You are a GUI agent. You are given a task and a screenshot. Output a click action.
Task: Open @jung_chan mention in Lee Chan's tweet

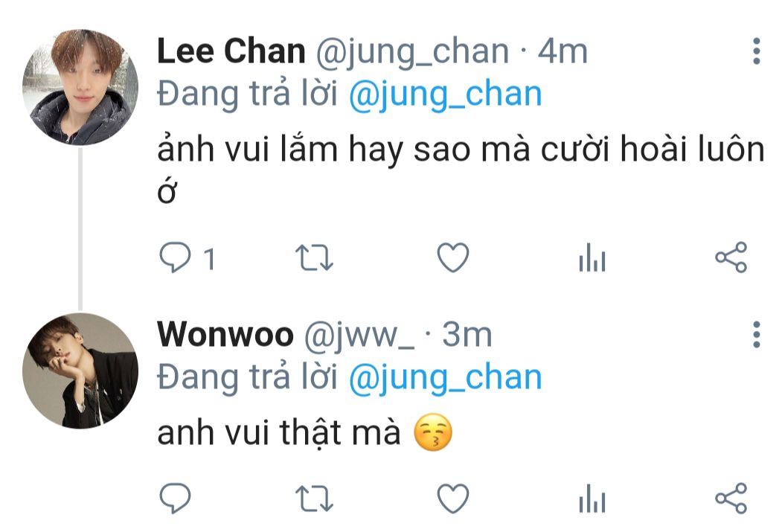446,94
